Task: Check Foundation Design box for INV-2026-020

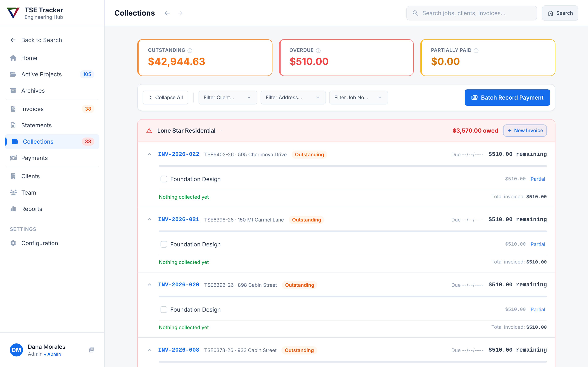Action: click(x=164, y=310)
